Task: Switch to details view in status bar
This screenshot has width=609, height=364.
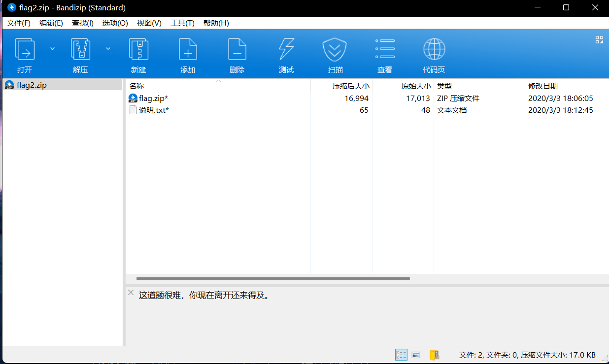Action: [401, 355]
